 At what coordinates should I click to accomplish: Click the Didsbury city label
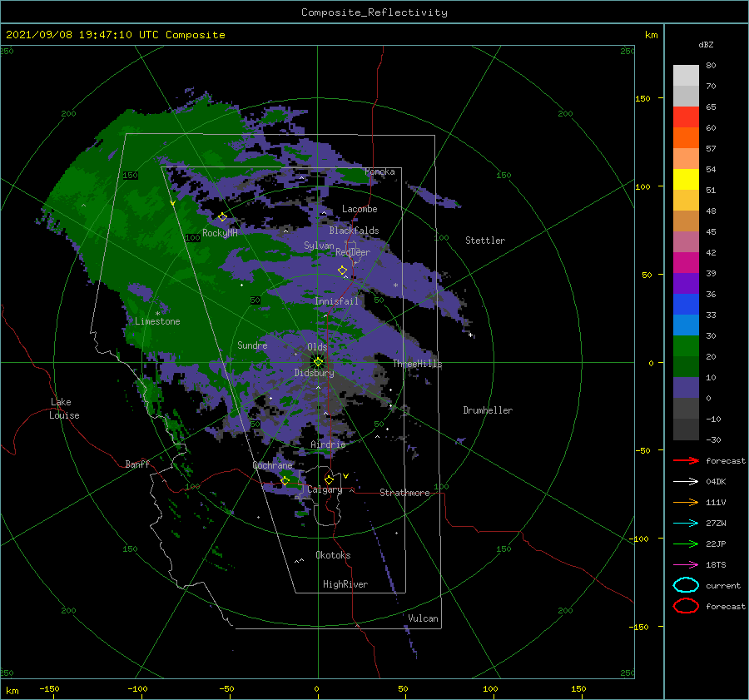click(x=314, y=373)
